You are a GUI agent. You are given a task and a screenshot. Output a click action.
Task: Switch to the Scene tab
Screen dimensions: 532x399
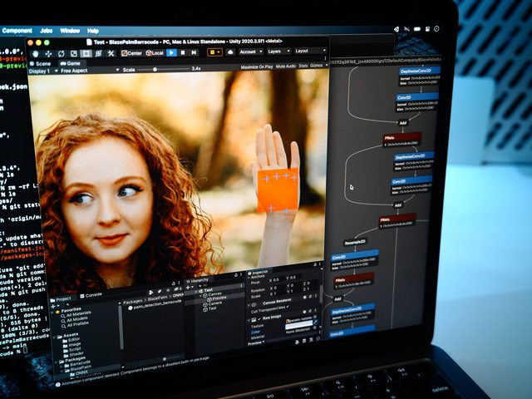pyautogui.click(x=41, y=64)
